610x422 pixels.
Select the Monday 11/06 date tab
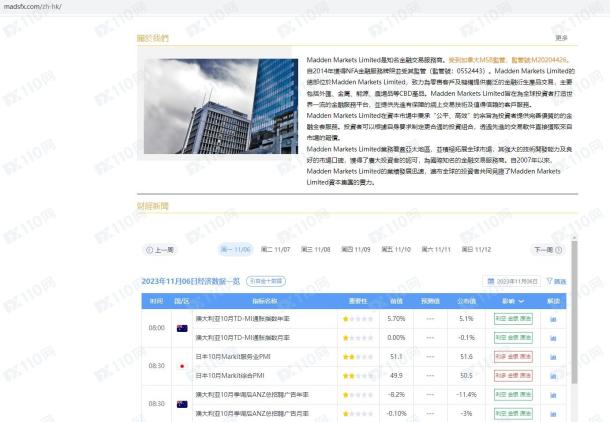(x=235, y=249)
